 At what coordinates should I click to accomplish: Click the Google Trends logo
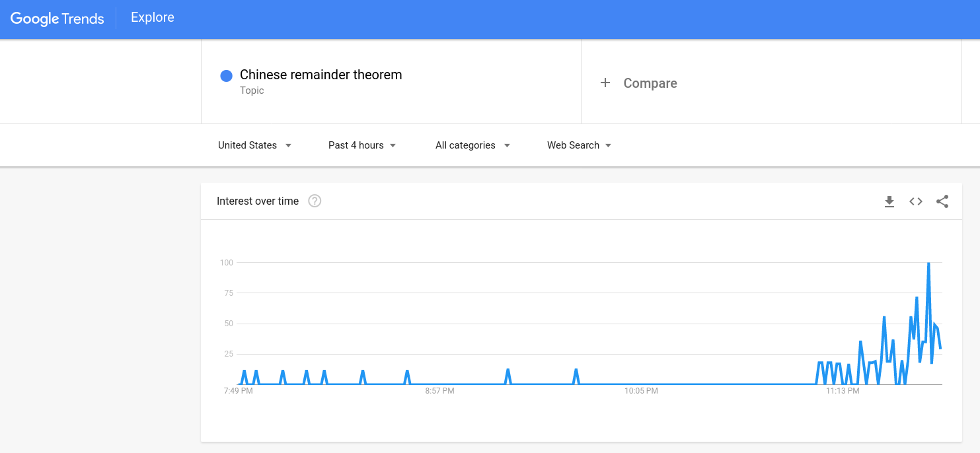[57, 18]
